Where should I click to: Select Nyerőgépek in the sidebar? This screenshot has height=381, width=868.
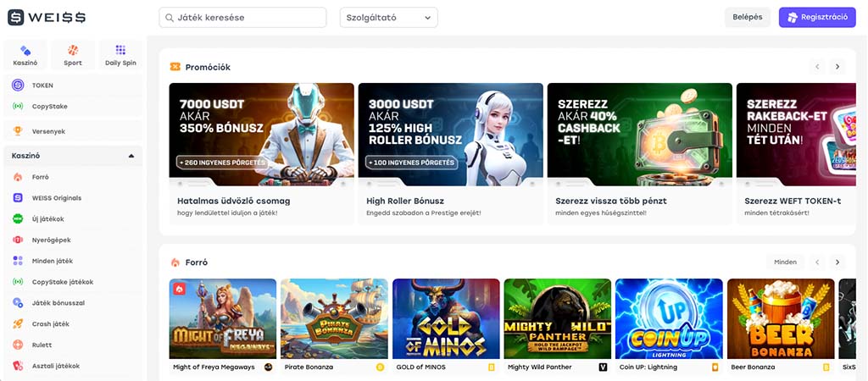(73, 240)
